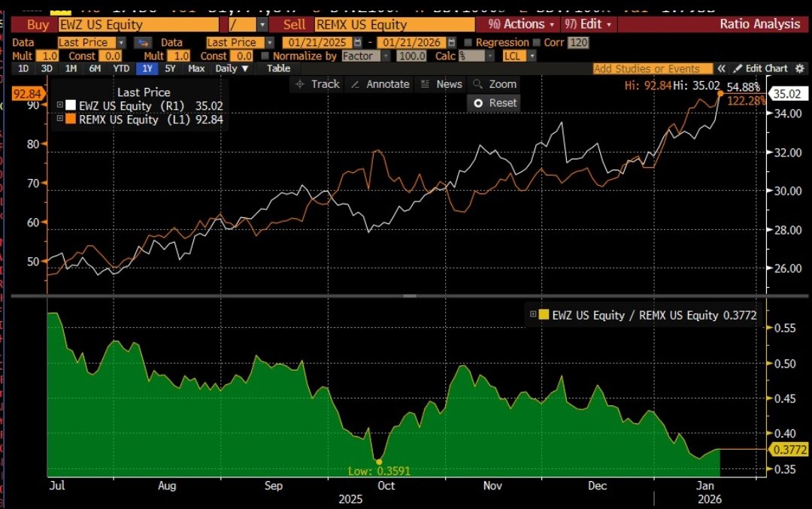This screenshot has height=509, width=812.
Task: Open the 96) Actions menu
Action: pyautogui.click(x=521, y=24)
